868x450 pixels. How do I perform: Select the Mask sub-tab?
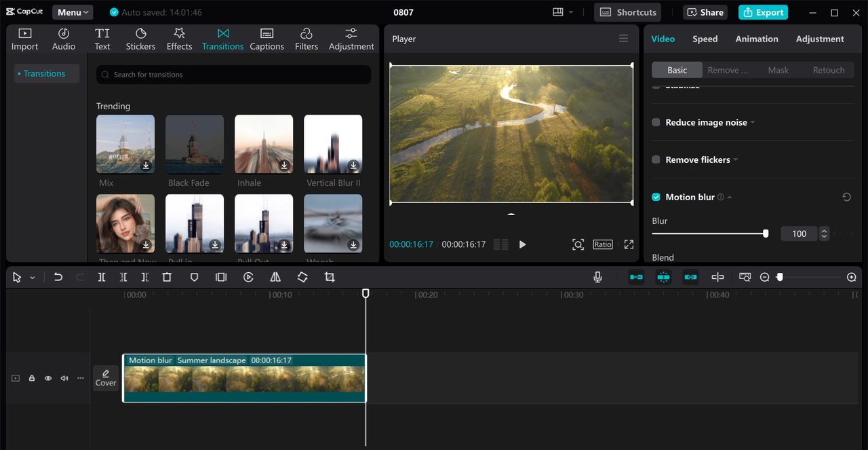[778, 70]
